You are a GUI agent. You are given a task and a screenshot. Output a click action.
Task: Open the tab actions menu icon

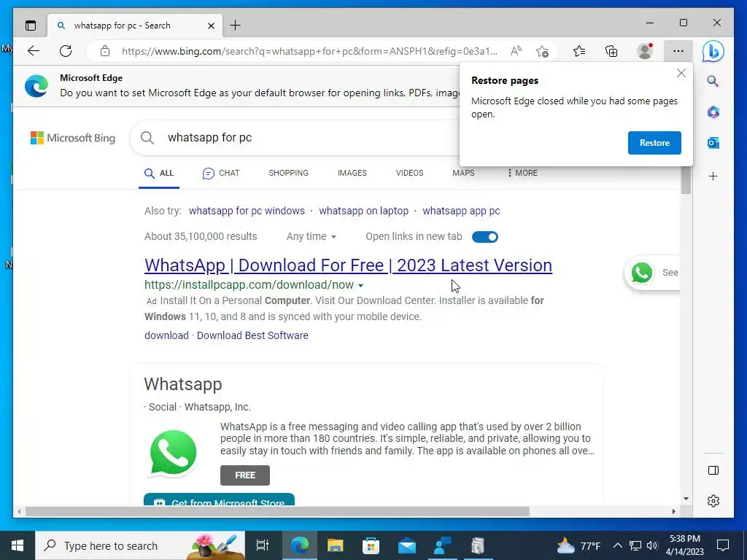coord(31,26)
